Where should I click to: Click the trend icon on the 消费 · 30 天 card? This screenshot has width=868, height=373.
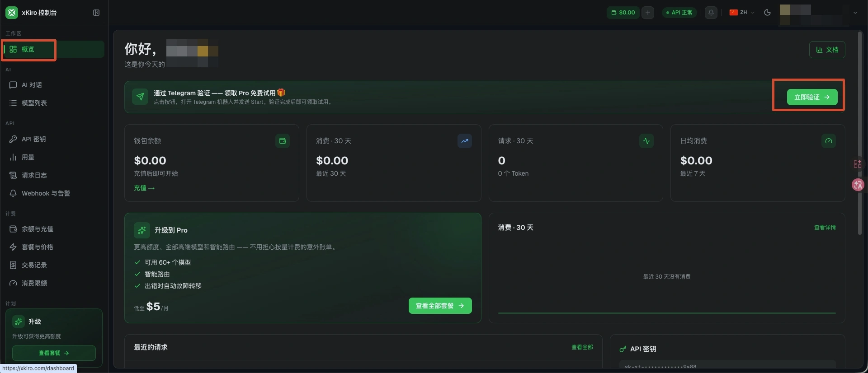coord(465,141)
